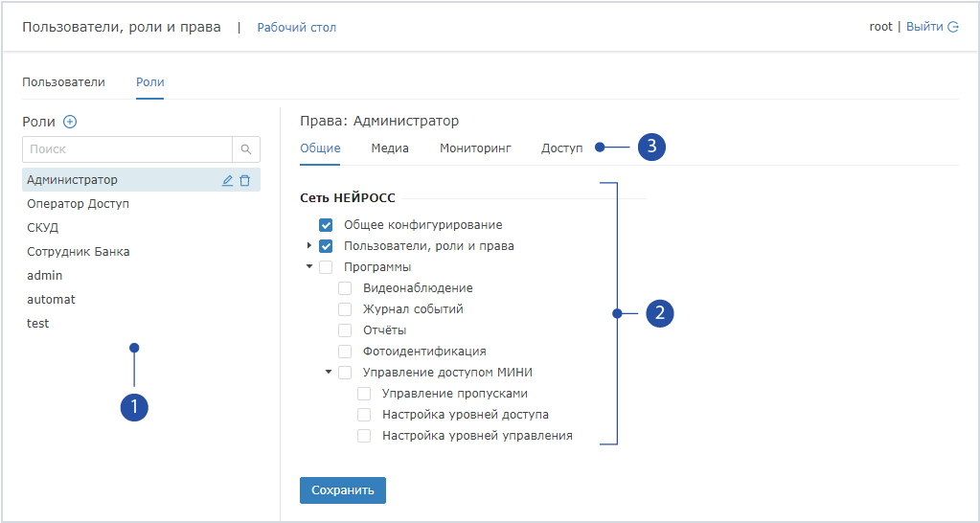The image size is (980, 523).
Task: Click the add role plus icon
Action: click(69, 122)
